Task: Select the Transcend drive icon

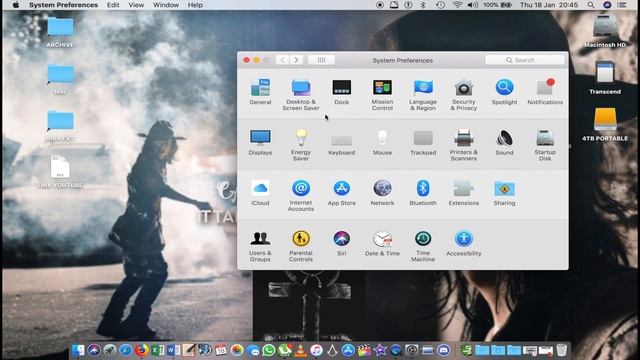Action: (x=605, y=78)
